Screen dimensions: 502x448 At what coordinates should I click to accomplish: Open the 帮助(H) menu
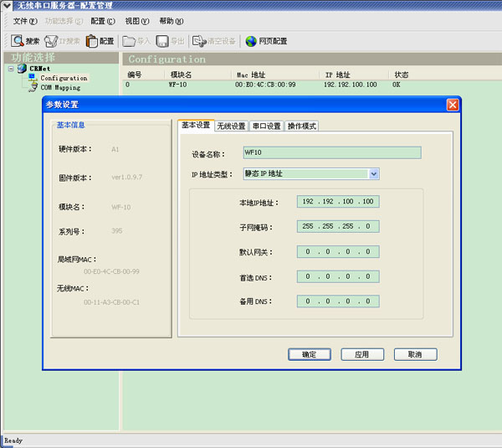(172, 21)
